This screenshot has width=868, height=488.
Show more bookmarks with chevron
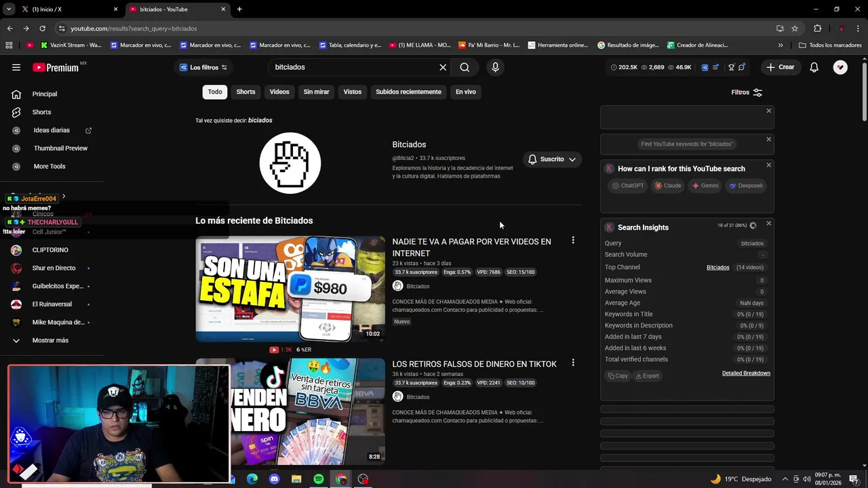781,45
